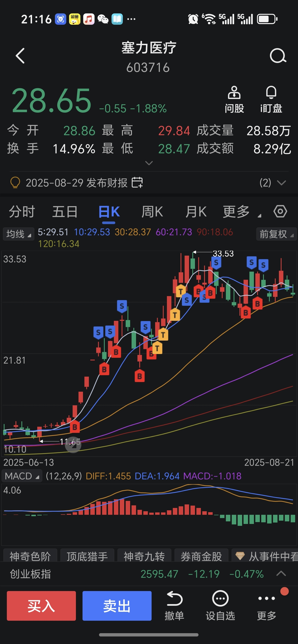The image size is (298, 644).
Task: Open stock search magnifier icon
Action: coord(278,56)
